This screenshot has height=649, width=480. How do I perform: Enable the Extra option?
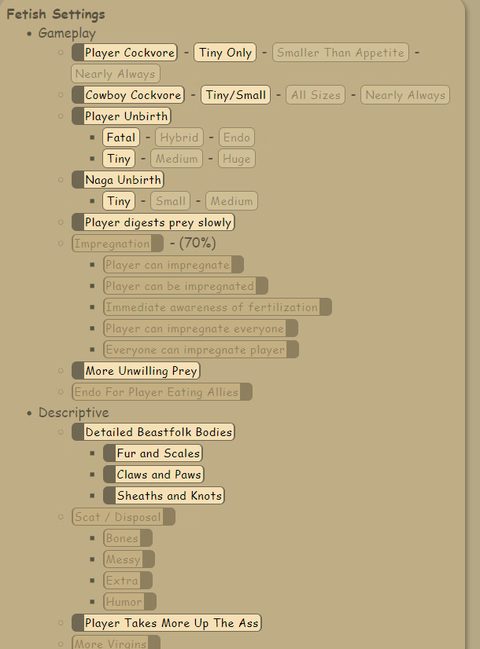[x=127, y=581]
